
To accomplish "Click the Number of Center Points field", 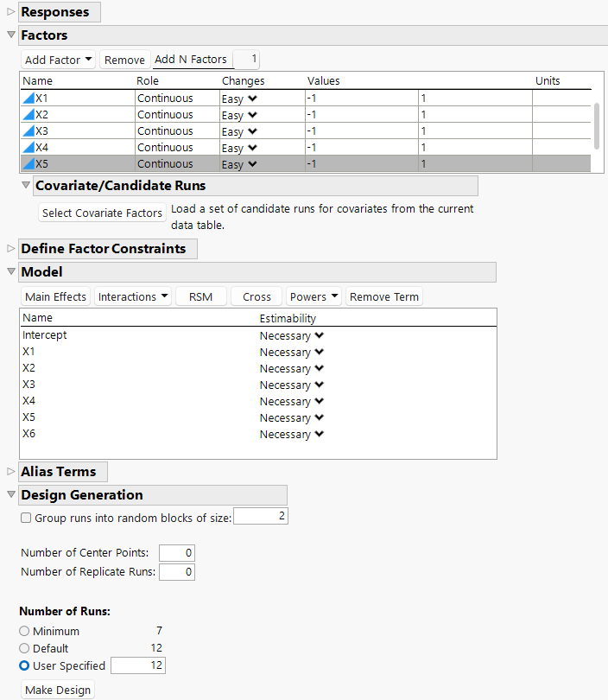I will pyautogui.click(x=177, y=553).
